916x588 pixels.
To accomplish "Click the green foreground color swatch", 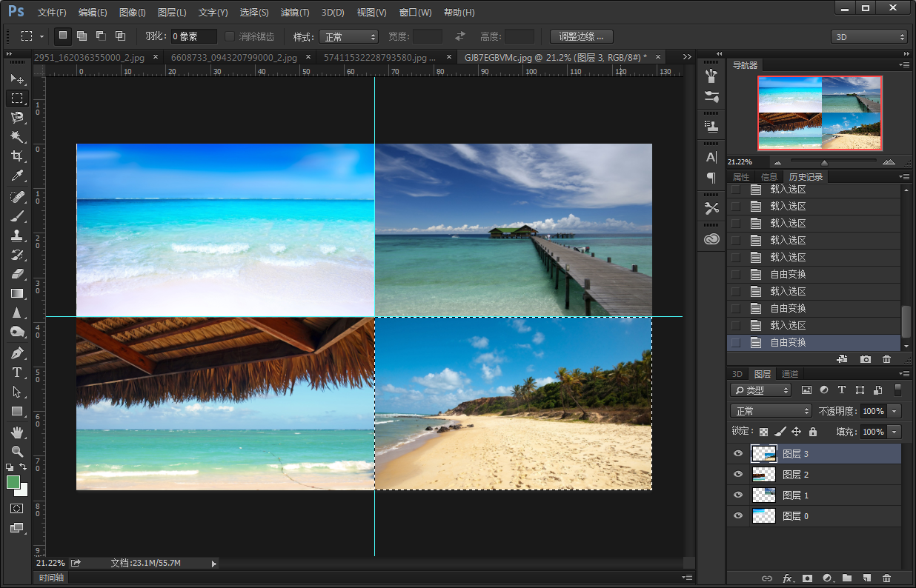I will coord(13,482).
